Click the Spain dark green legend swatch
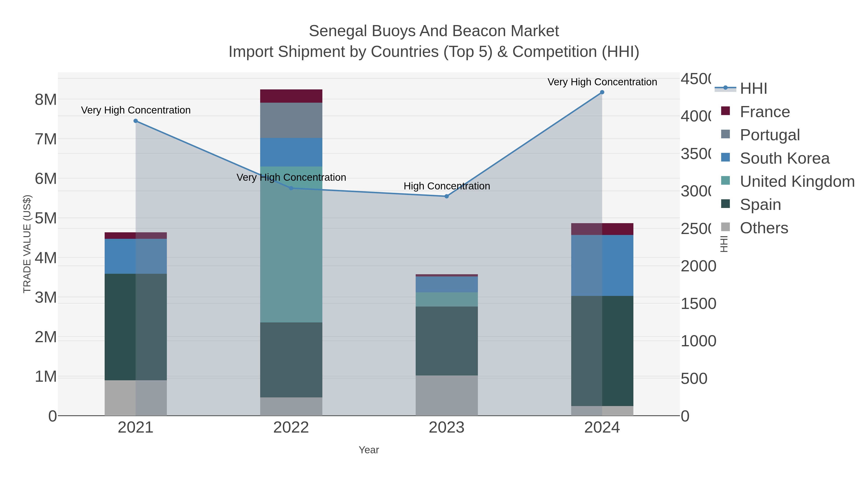Viewport: 868px width, 488px height. pyautogui.click(x=726, y=204)
